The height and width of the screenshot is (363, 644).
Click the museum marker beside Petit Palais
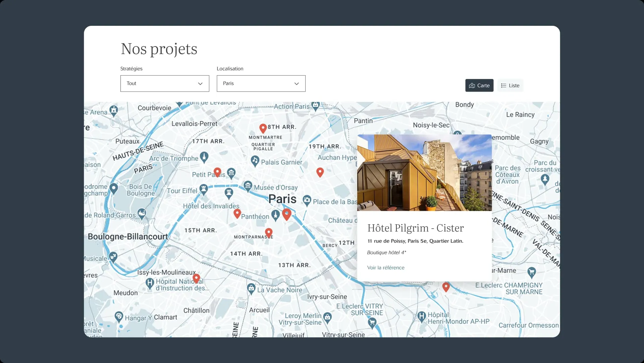pos(231,173)
